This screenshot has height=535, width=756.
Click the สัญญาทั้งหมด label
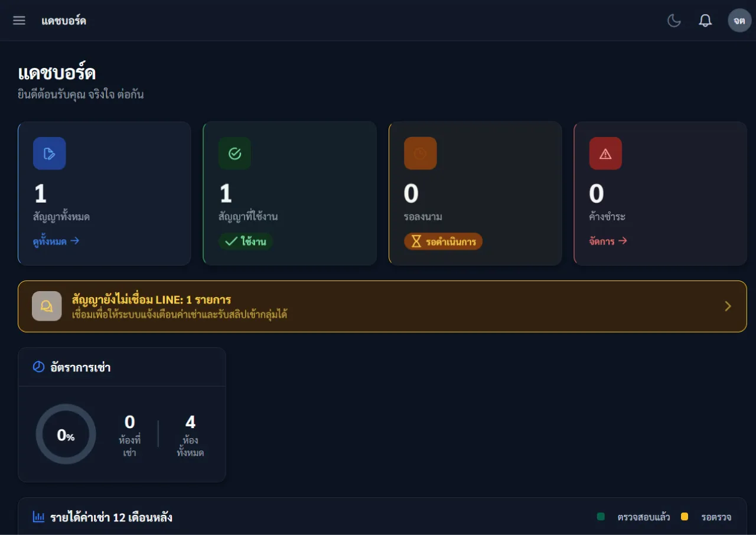pyautogui.click(x=61, y=217)
